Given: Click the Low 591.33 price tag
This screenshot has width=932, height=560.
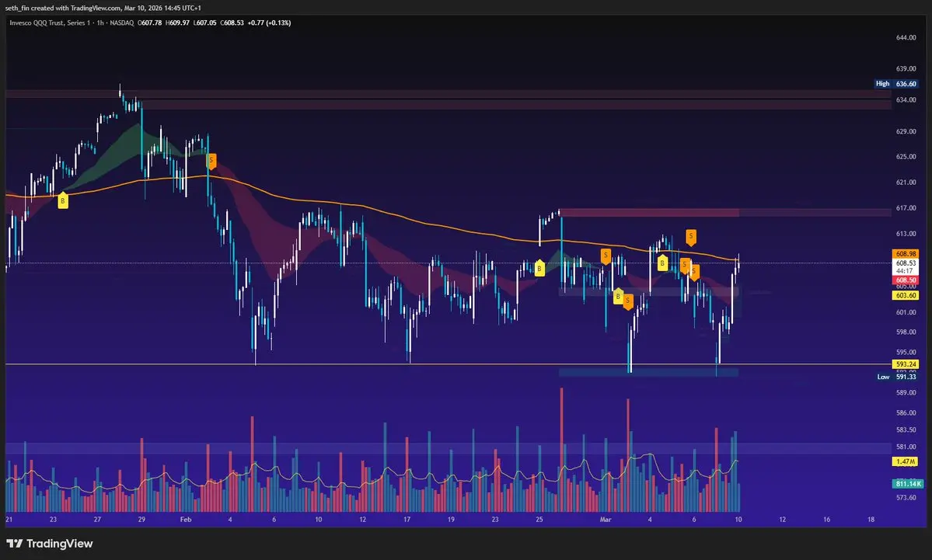Looking at the screenshot, I should (896, 377).
